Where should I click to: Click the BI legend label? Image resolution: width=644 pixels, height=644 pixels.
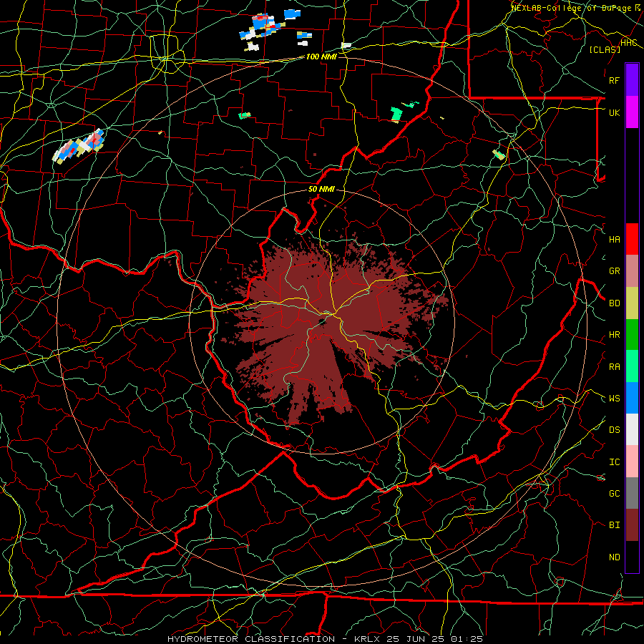coord(614,525)
